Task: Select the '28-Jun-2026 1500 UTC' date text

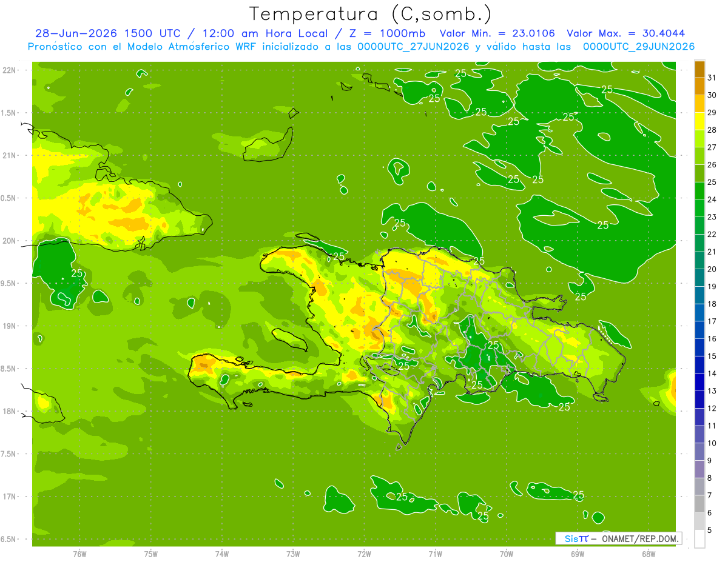Action: tap(107, 33)
